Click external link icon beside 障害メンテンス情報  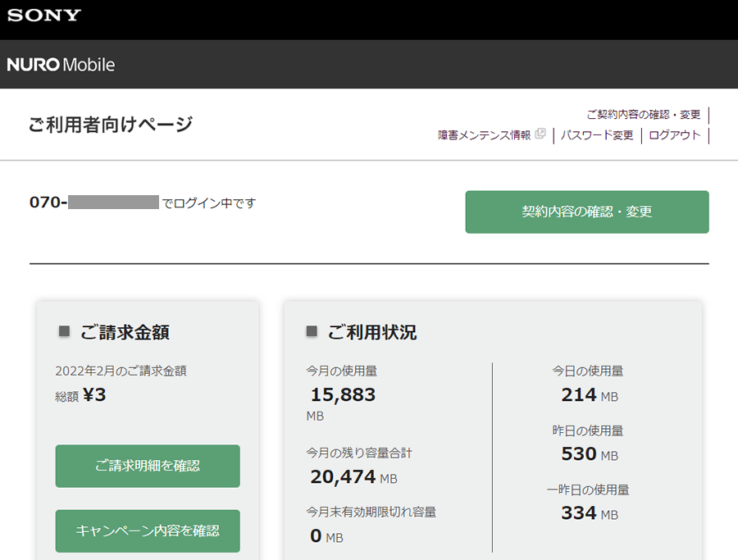coord(540,134)
